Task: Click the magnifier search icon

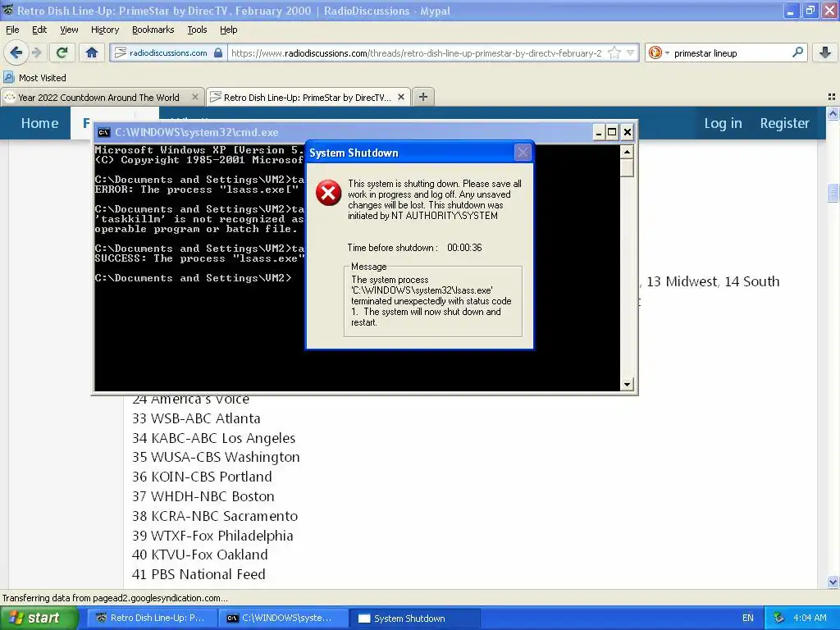Action: point(797,52)
